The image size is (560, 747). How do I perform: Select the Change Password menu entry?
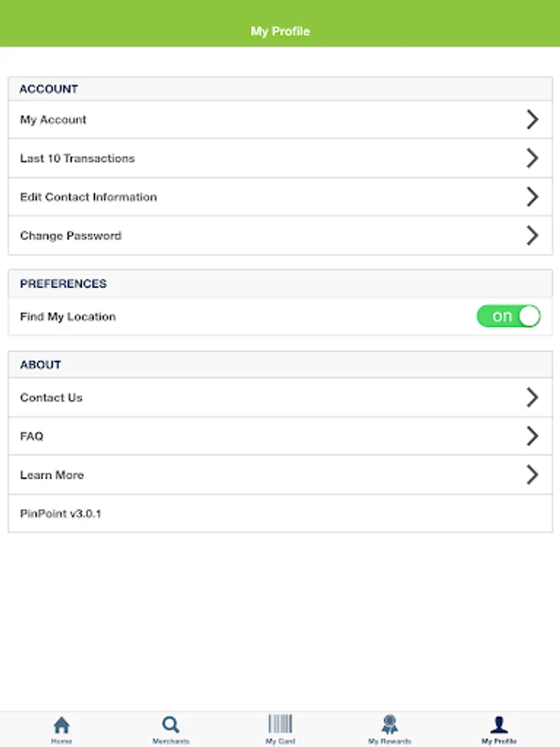pyautogui.click(x=280, y=236)
